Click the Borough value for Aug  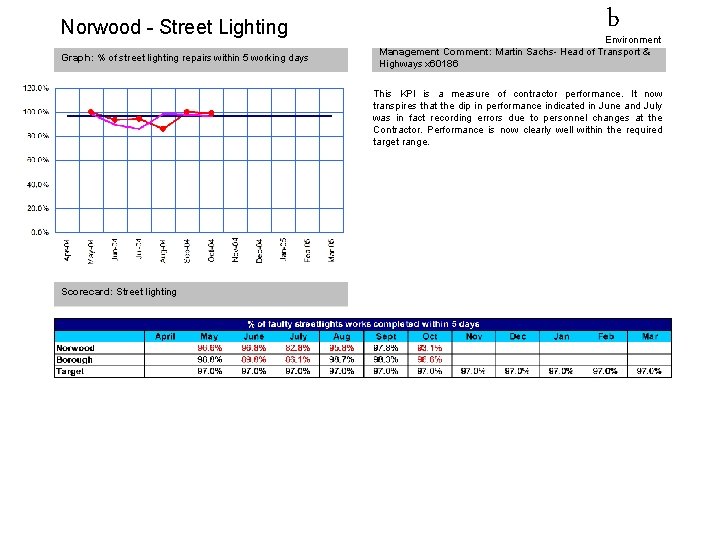click(342, 360)
